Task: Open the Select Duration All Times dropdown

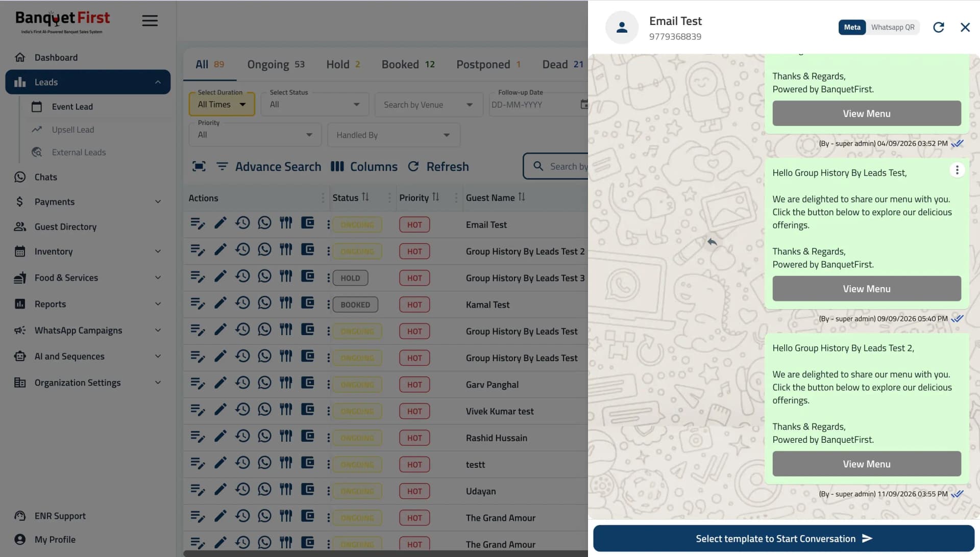Action: (222, 104)
